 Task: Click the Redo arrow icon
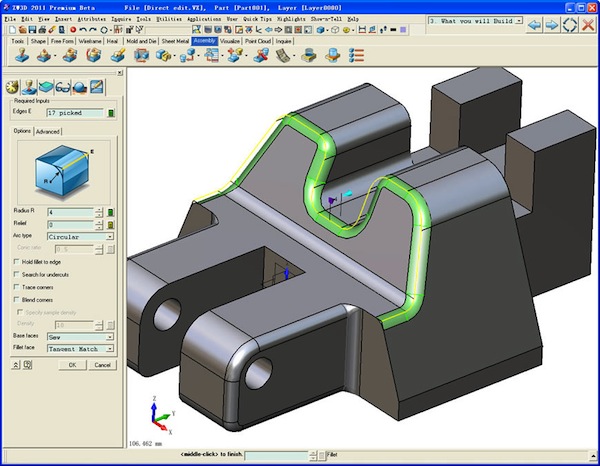click(93, 29)
